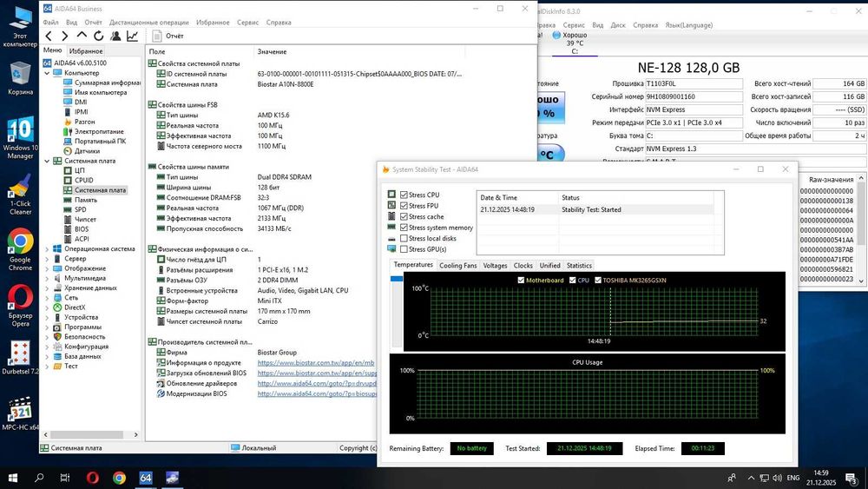Image resolution: width=868 pixels, height=489 pixels.
Task: Collapse the Компьютер tree node
Action: pos(47,73)
